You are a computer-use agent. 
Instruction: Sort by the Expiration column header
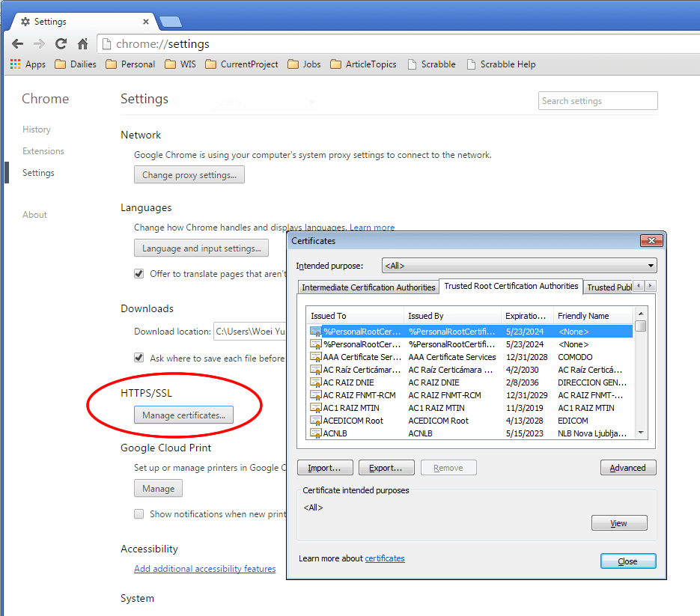[x=527, y=316]
